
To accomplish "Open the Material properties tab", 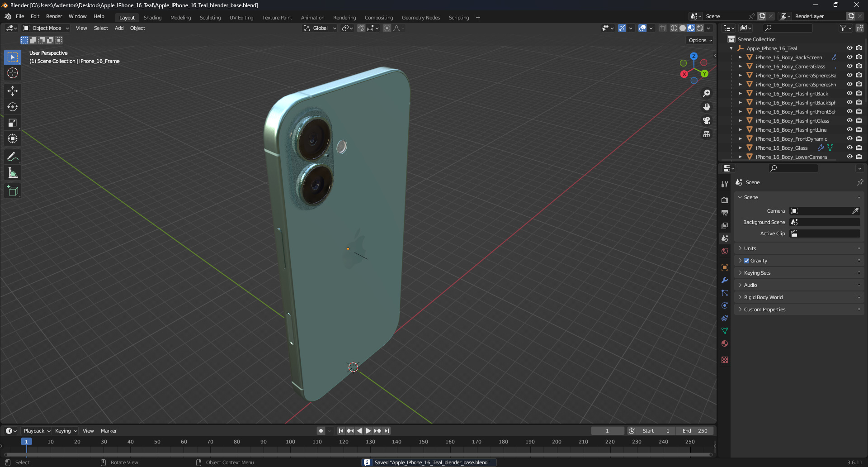I will pos(725,343).
